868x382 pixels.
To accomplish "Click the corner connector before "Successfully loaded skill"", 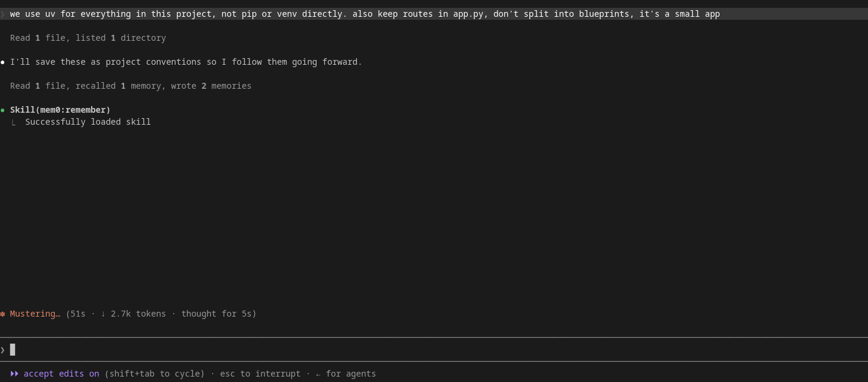I will (x=13, y=122).
